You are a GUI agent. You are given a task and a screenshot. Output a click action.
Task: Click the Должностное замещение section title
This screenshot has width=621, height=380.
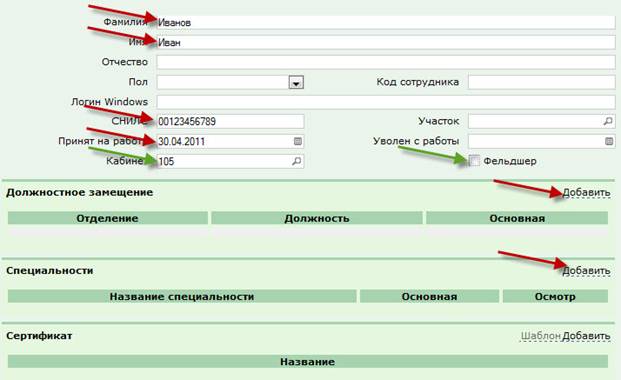(x=80, y=193)
